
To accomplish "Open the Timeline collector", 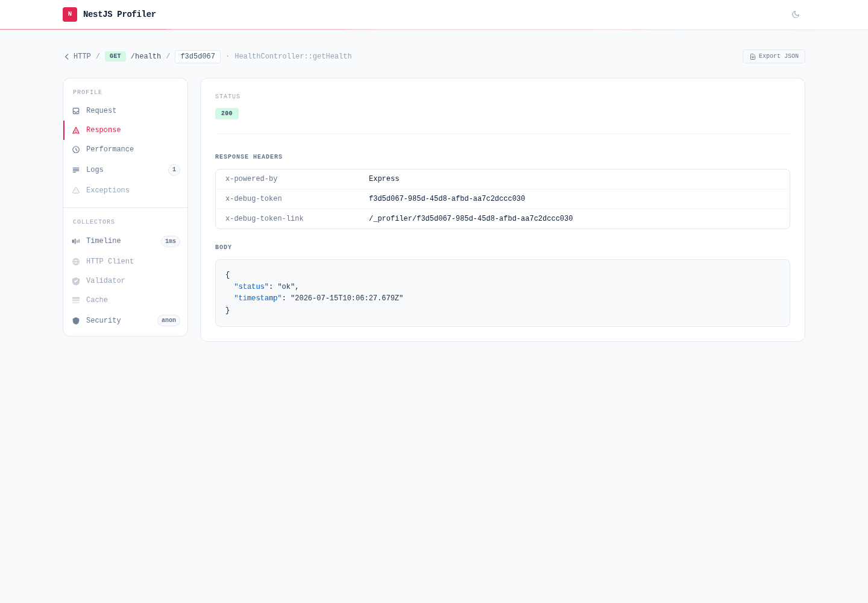I will tap(125, 241).
